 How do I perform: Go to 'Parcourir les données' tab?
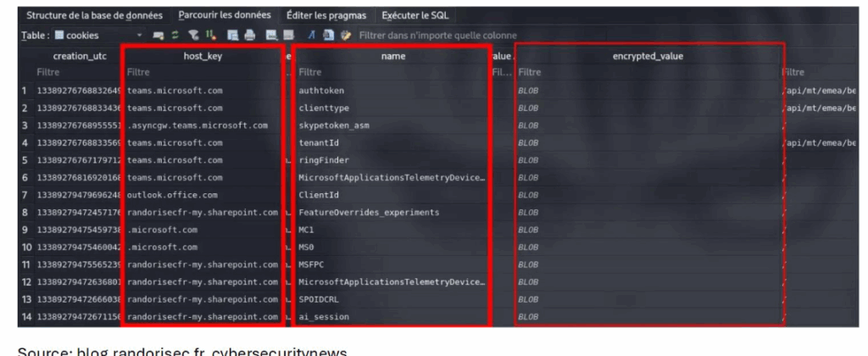pyautogui.click(x=225, y=15)
